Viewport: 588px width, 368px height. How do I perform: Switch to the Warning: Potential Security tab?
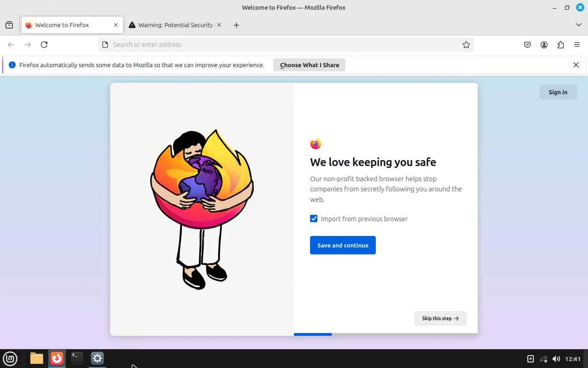tap(175, 25)
